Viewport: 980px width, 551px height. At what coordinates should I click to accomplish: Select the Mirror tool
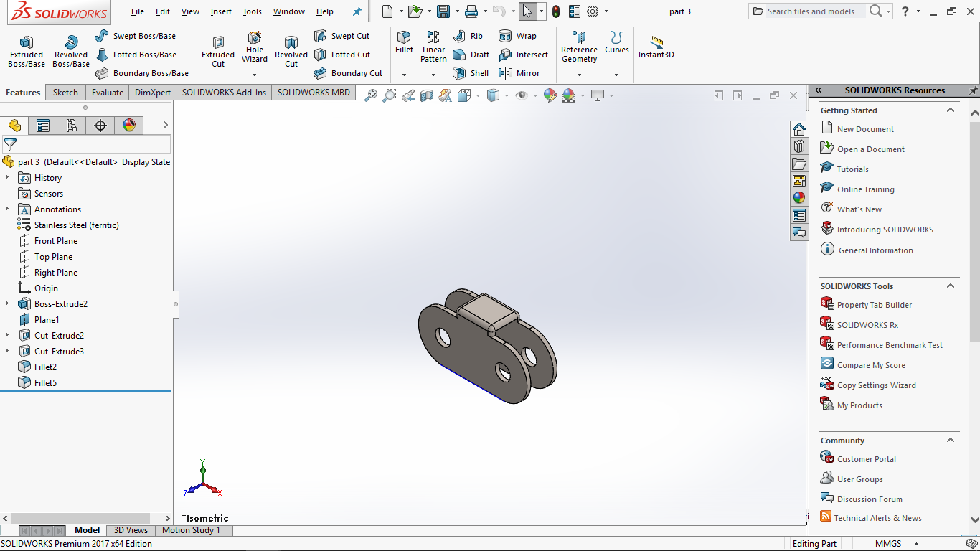click(519, 73)
